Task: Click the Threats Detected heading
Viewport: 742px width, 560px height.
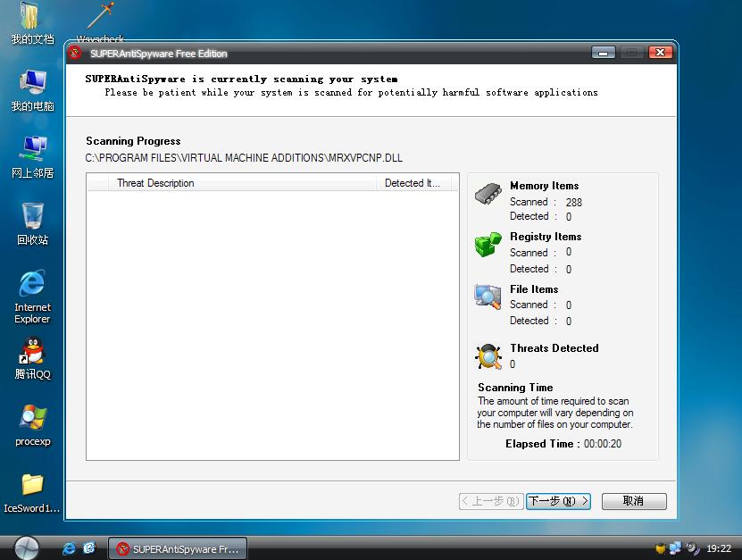Action: coord(554,348)
